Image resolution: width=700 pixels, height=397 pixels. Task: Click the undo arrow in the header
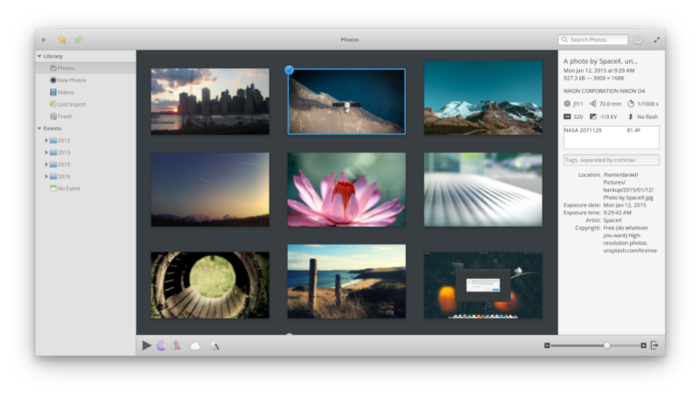[62, 39]
